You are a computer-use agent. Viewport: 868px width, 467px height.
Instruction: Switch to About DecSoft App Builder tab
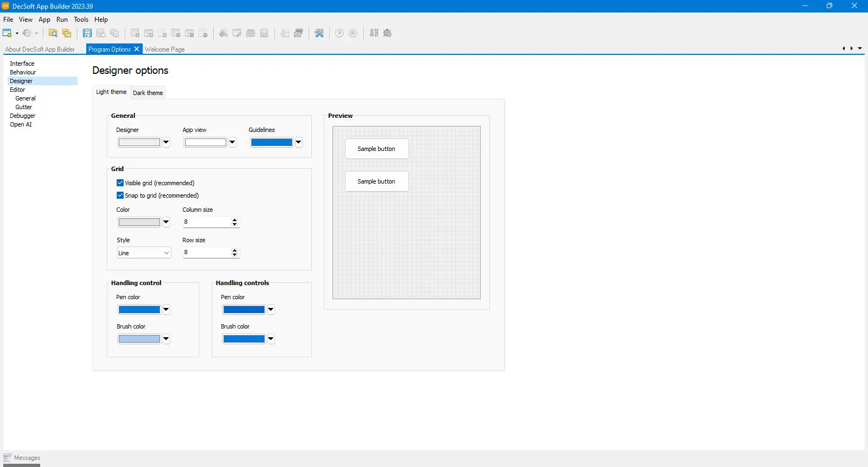coord(40,49)
